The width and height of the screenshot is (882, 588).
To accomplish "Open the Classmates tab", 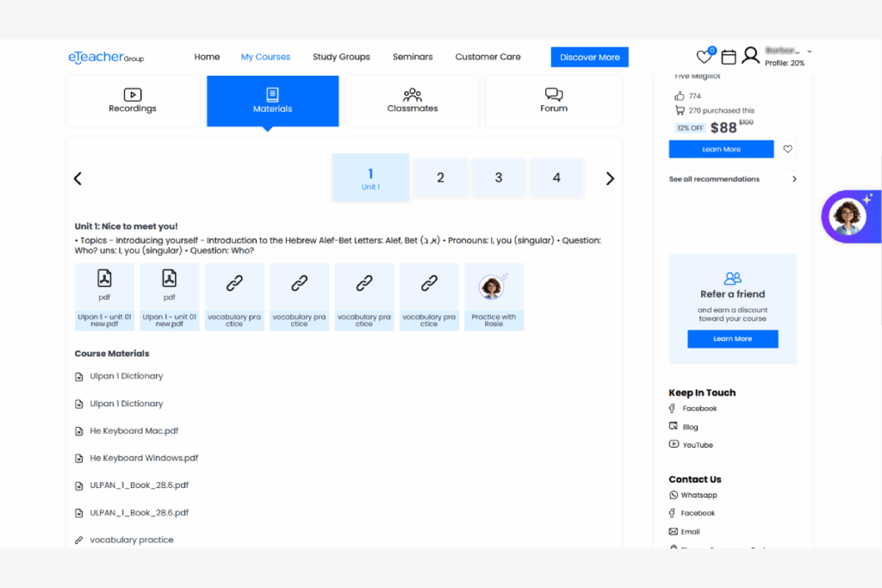I will pyautogui.click(x=413, y=101).
